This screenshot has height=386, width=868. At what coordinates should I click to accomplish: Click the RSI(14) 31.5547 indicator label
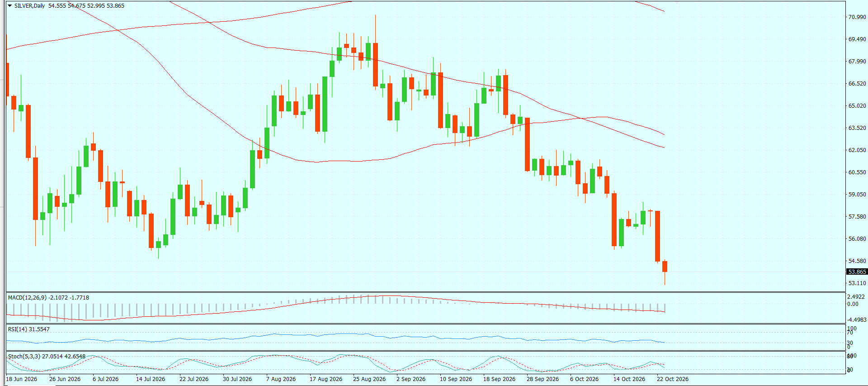(x=28, y=329)
